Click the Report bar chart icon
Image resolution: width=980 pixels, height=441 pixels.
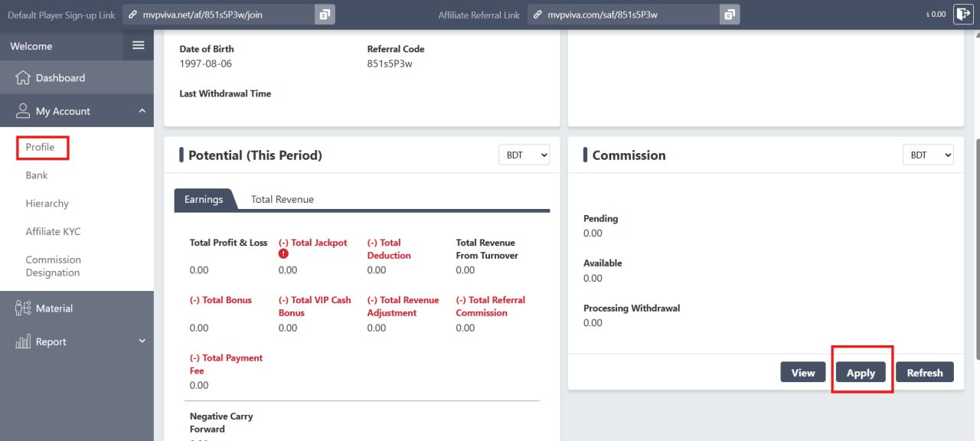pos(23,341)
